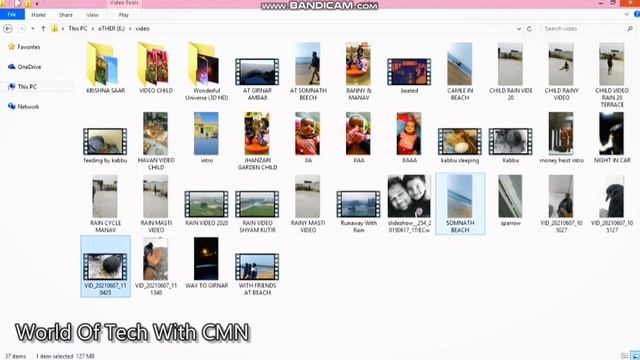Select the RAIN CYCLE MANAV video
The height and width of the screenshot is (360, 640).
pyautogui.click(x=105, y=204)
